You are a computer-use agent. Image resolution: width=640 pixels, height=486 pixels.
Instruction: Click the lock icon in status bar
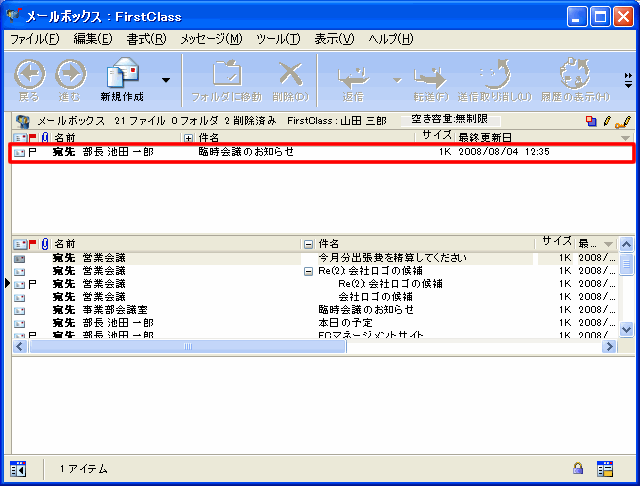coord(578,468)
